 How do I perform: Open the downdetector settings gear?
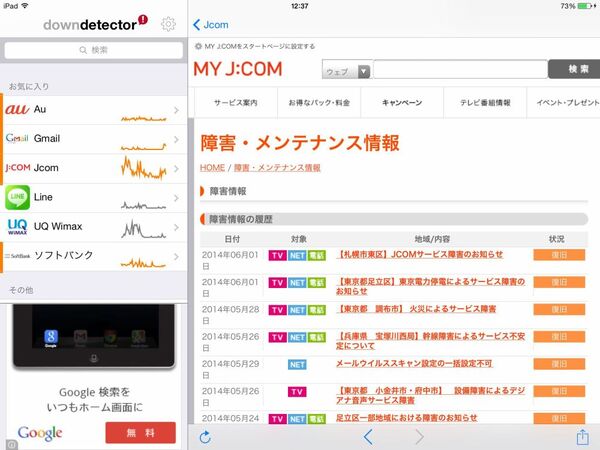(168, 24)
